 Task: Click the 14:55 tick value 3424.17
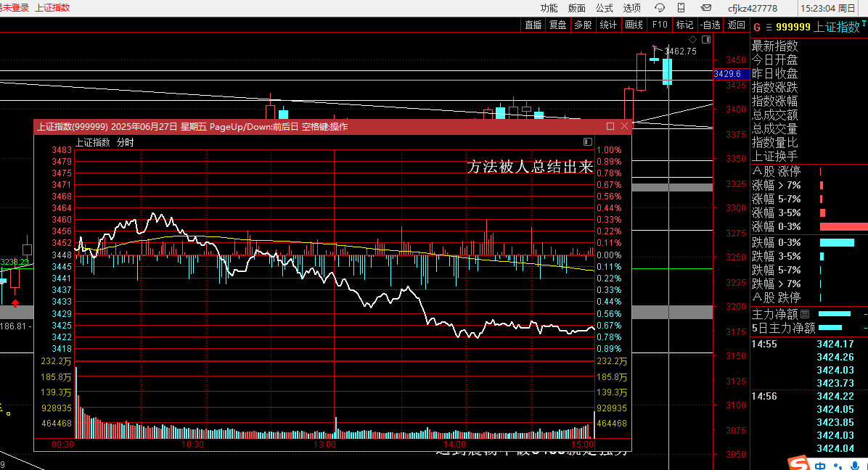tap(835, 344)
